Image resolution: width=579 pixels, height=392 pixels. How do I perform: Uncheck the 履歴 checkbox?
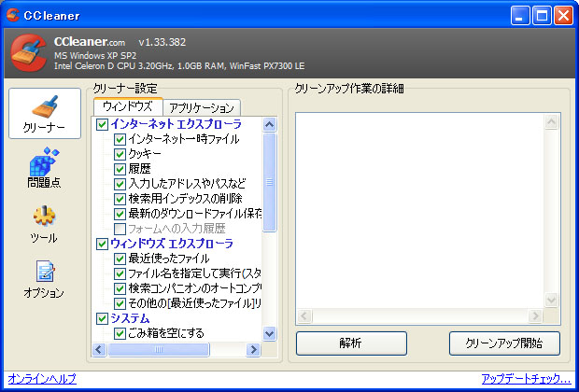coord(120,169)
